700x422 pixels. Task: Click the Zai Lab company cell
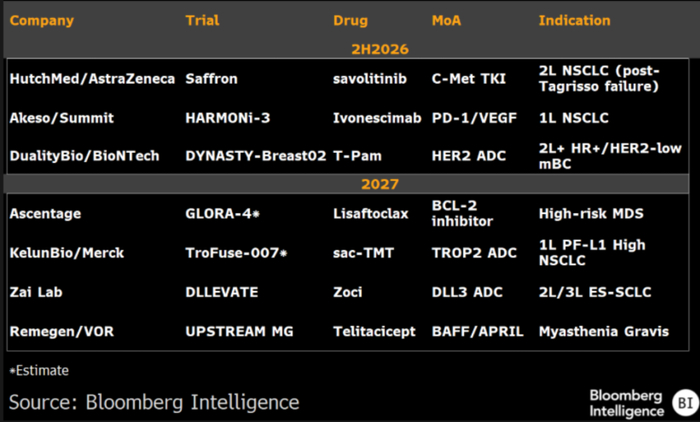click(36, 292)
